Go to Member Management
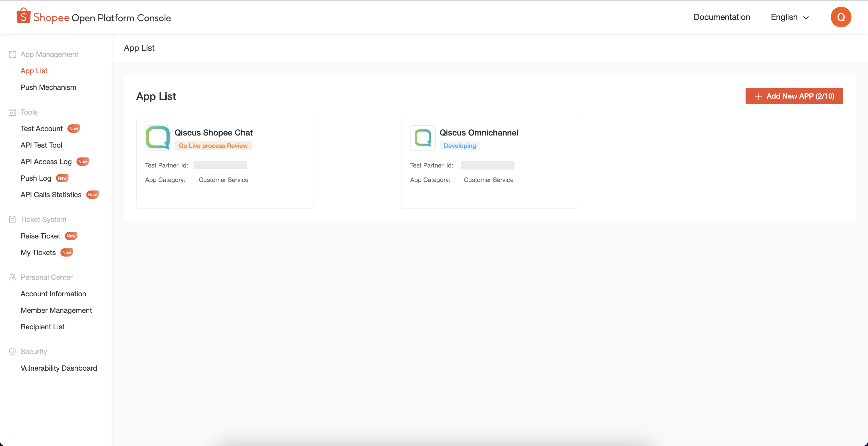The image size is (868, 446). click(56, 310)
